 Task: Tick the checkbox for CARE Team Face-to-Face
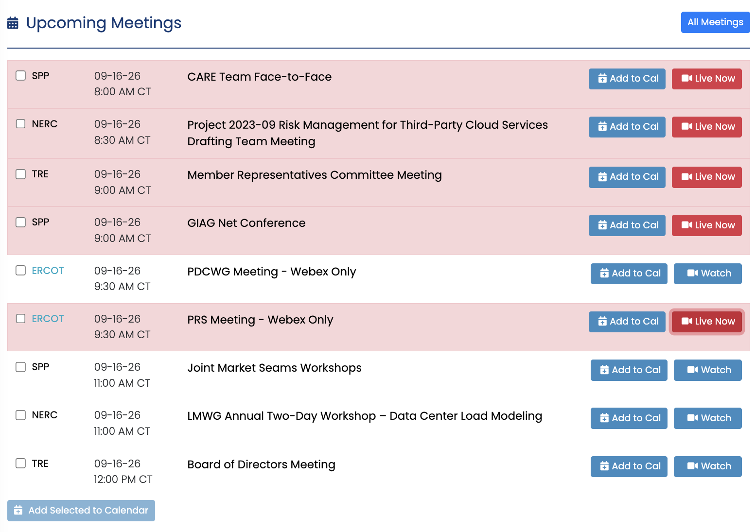coord(20,75)
